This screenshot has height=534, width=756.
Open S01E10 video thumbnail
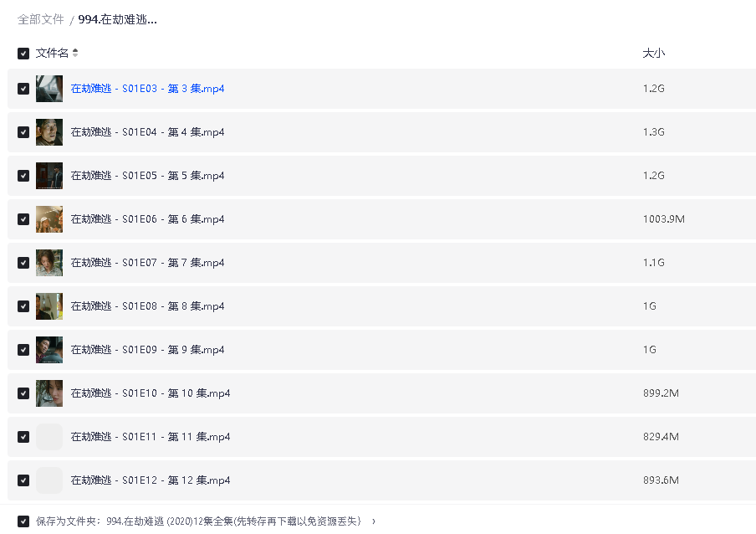point(49,393)
